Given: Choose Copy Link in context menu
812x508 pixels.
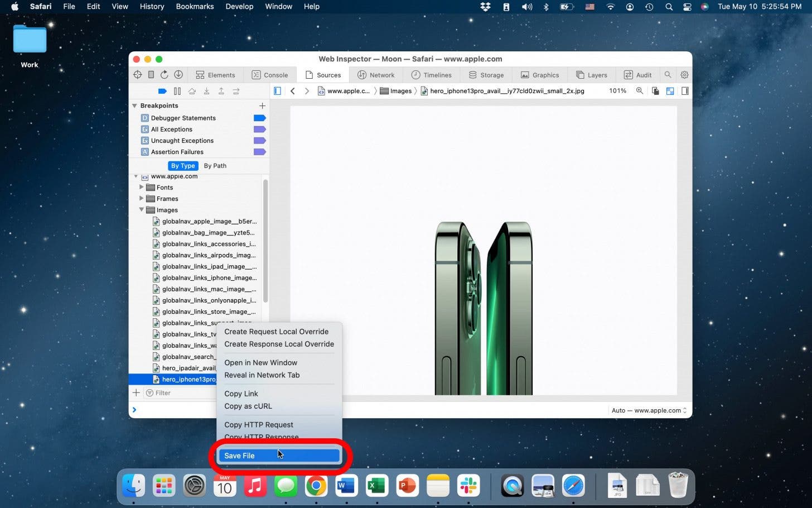Looking at the screenshot, I should point(241,394).
